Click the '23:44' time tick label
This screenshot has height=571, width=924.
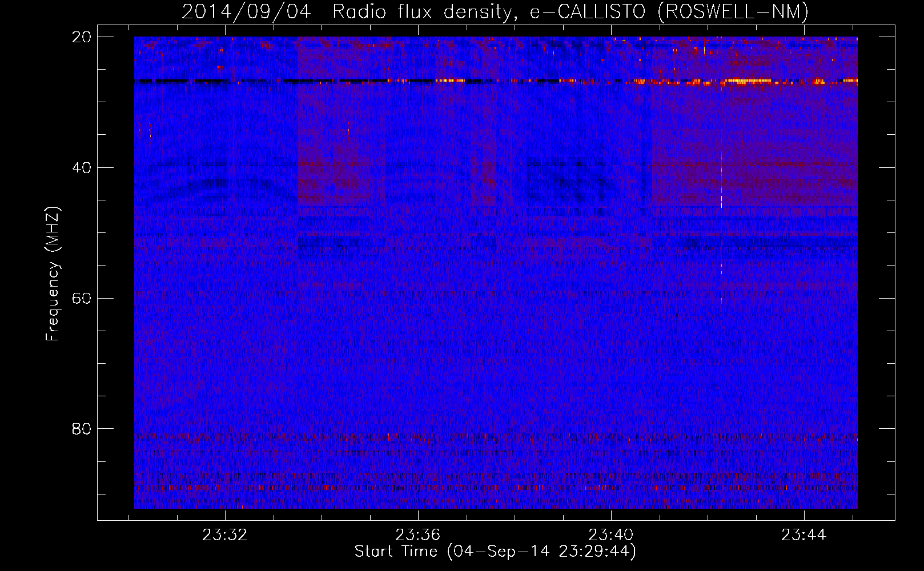[x=804, y=535]
